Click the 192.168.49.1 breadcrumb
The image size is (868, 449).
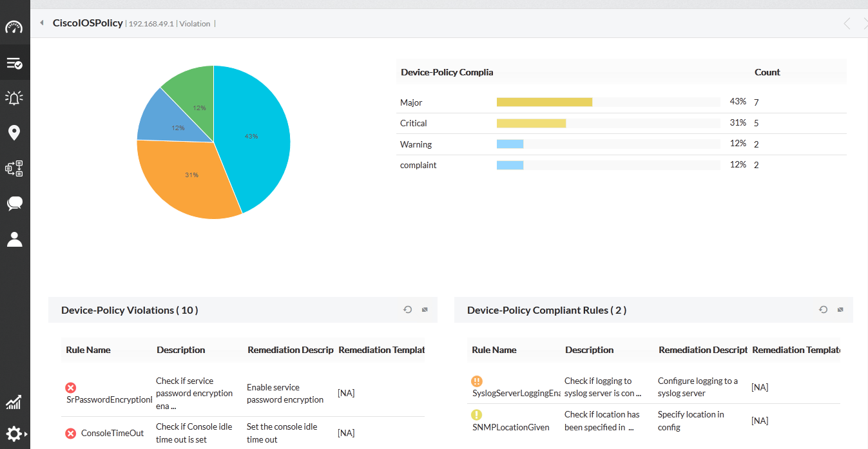point(151,24)
